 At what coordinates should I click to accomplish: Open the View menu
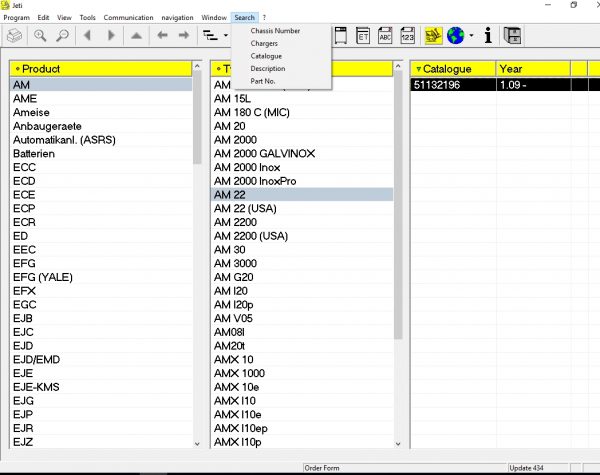click(64, 18)
